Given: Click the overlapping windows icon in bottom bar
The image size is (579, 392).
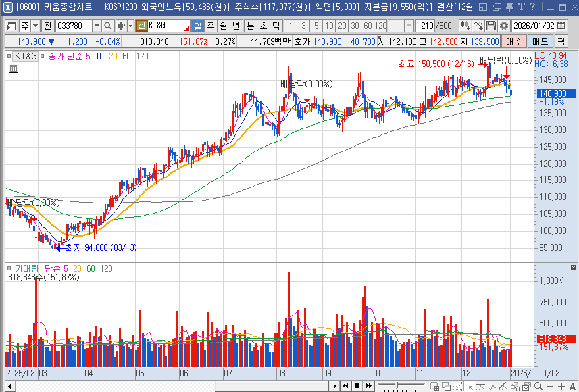Looking at the screenshot, I should click(446, 387).
